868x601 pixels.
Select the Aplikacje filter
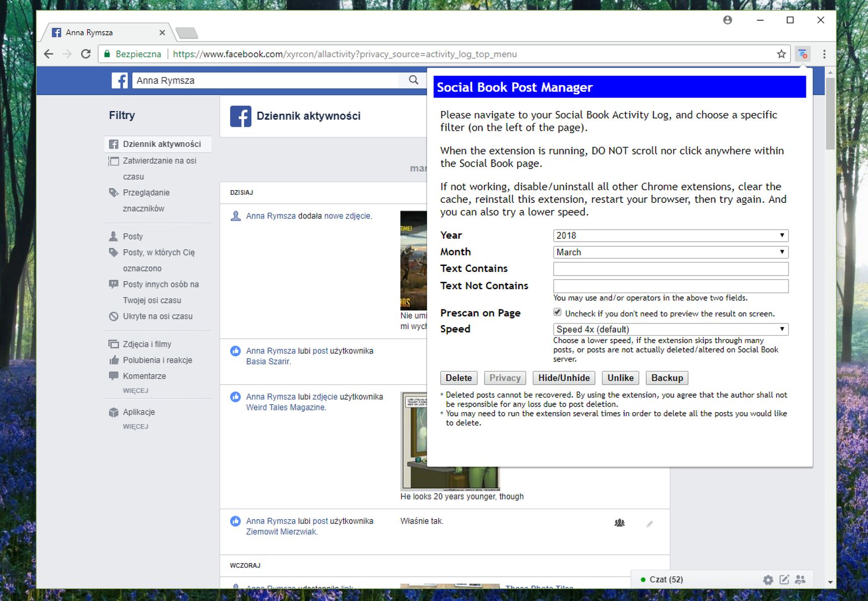[157, 412]
